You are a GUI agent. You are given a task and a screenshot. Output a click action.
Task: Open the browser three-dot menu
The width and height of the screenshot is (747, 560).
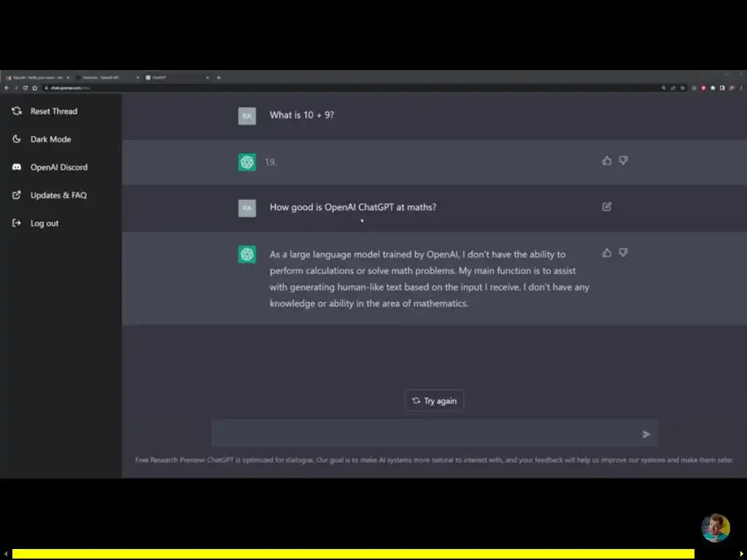click(741, 87)
